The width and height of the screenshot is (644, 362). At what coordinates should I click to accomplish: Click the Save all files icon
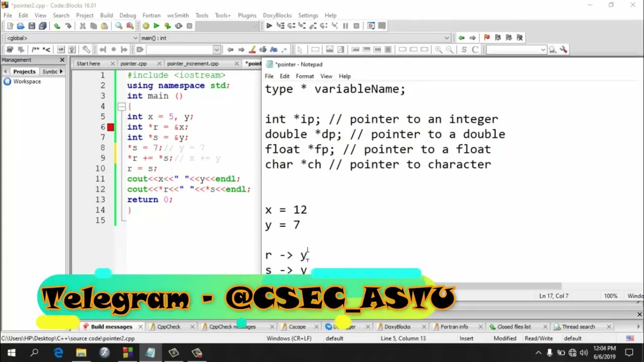[x=43, y=26]
